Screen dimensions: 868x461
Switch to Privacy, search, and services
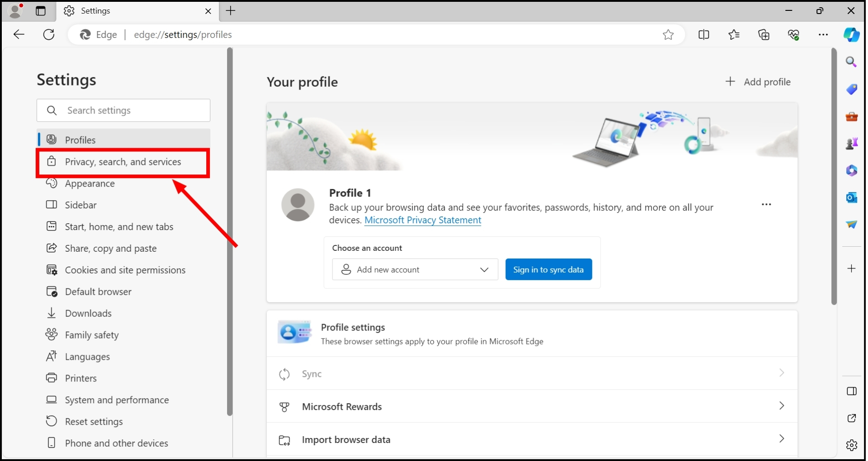[122, 162]
